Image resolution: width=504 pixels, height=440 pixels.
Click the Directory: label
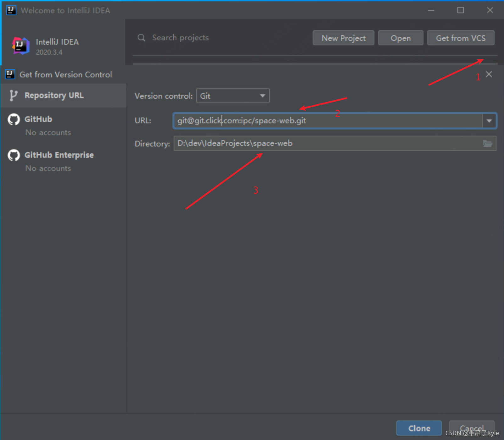tap(152, 144)
